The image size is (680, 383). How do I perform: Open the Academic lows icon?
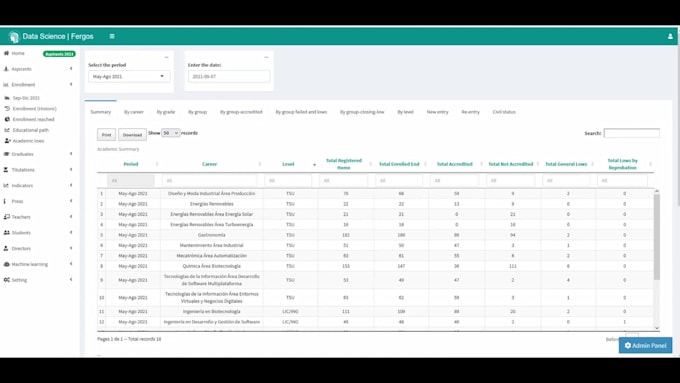[x=7, y=141]
